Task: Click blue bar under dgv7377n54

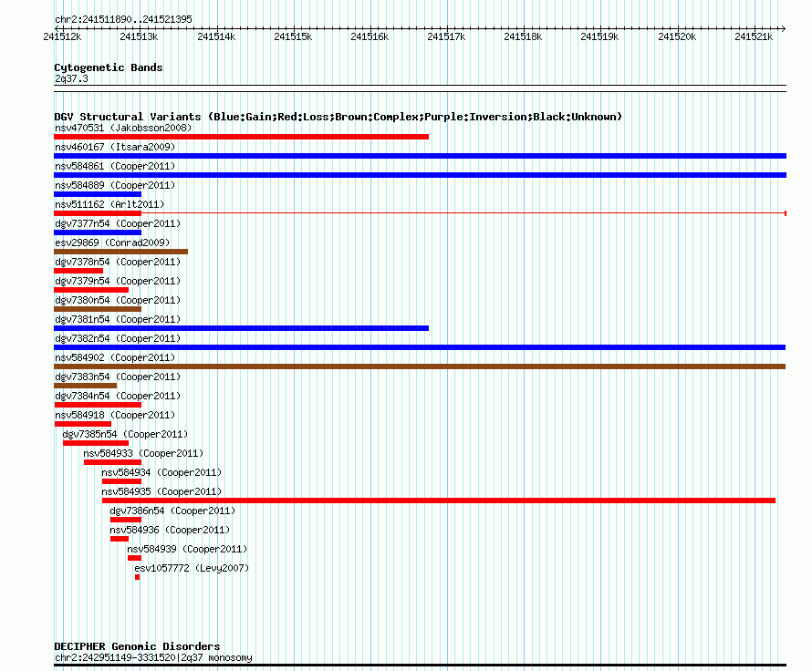Action: [x=98, y=232]
